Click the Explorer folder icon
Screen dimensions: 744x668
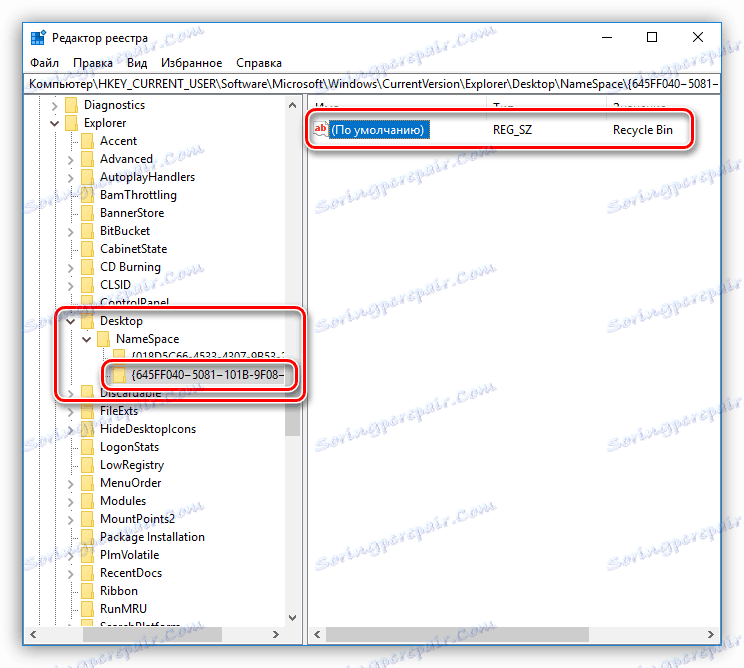(x=71, y=123)
